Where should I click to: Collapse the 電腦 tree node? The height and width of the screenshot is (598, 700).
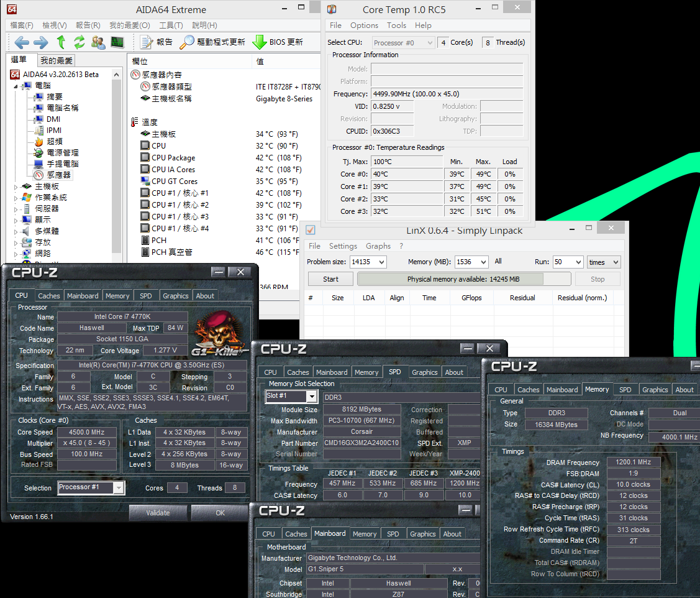16,86
